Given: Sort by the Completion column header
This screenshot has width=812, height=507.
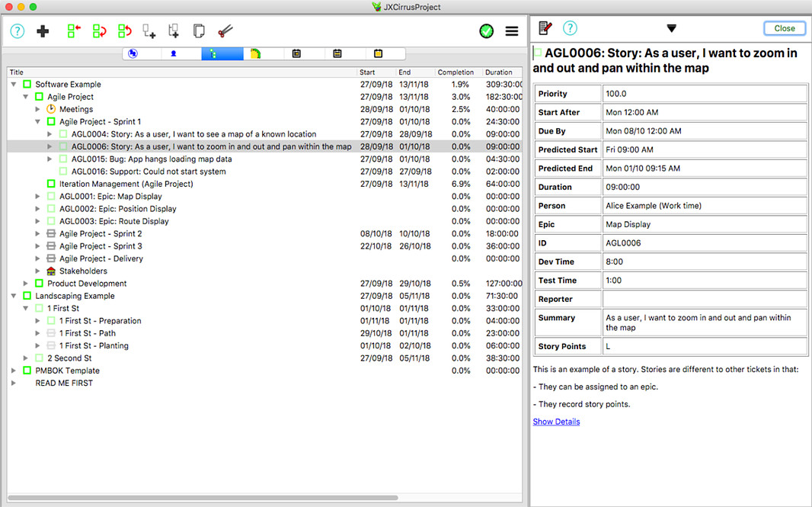Looking at the screenshot, I should coord(458,72).
